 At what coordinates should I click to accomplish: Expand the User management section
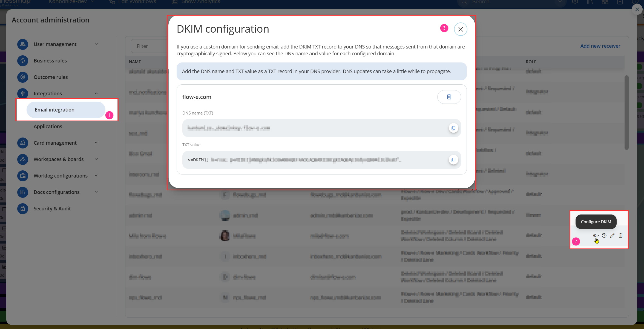pyautogui.click(x=96, y=44)
